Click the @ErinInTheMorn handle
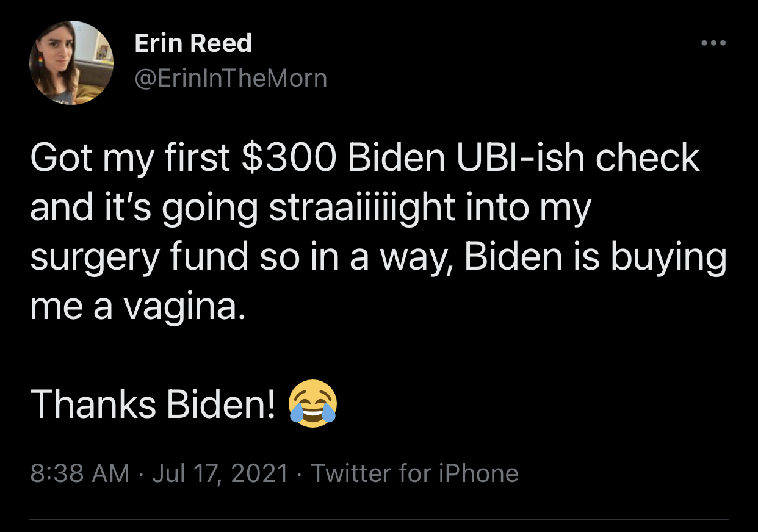The height and width of the screenshot is (532, 758). tap(231, 78)
